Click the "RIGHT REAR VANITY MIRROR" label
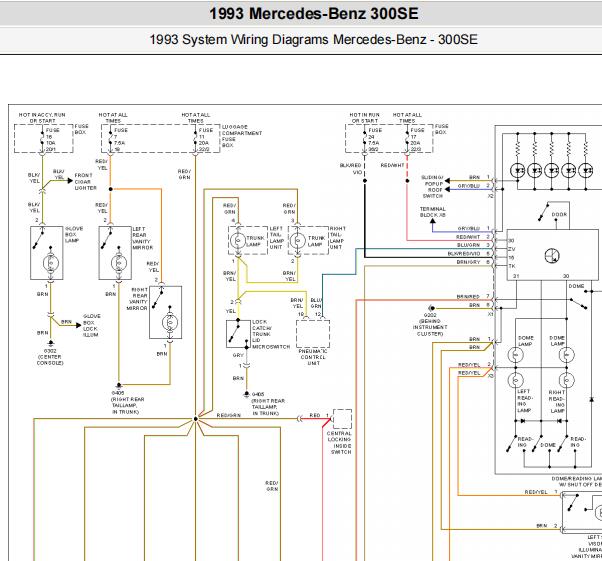 coord(138,299)
